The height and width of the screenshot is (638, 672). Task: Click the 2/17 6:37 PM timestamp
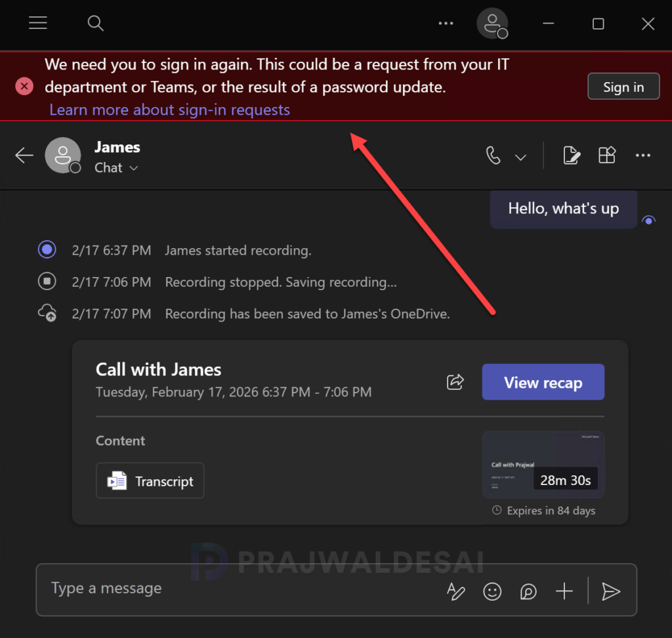click(111, 250)
